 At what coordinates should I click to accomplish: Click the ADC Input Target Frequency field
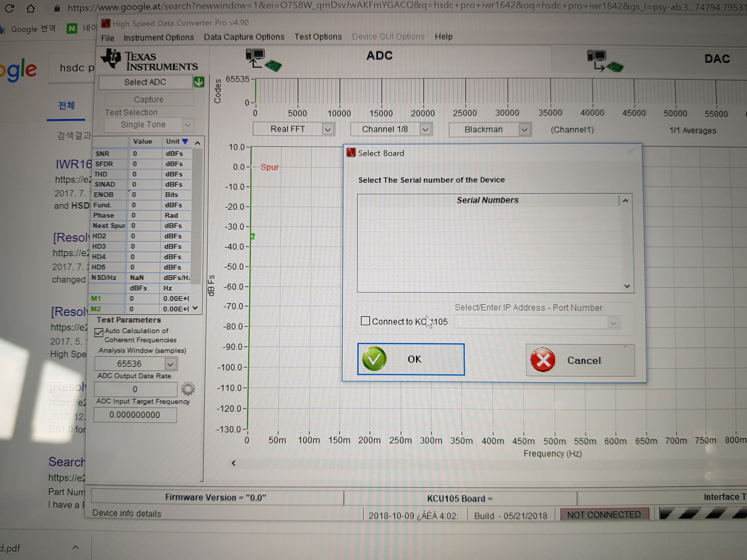click(x=135, y=415)
